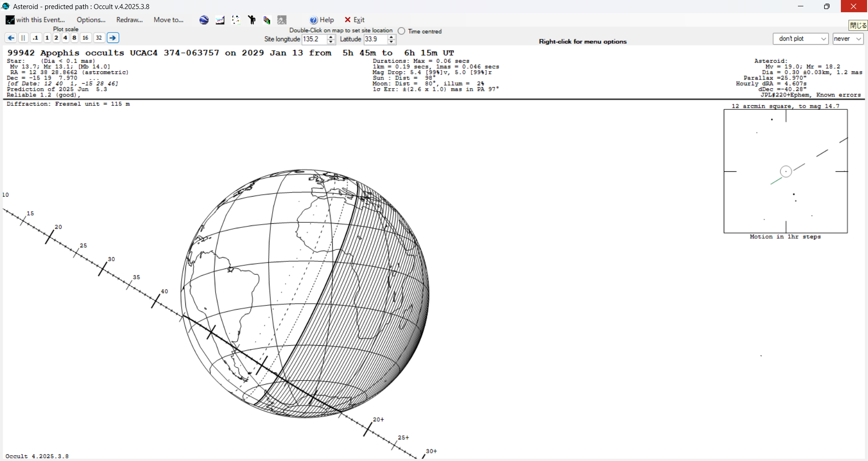Viewport: 868px width, 461px height.
Task: Click the Google Earth globe icon
Action: [204, 20]
